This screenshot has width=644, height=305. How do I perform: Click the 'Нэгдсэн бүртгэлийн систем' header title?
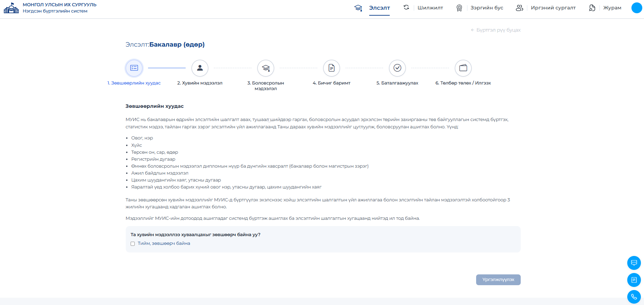55,11
